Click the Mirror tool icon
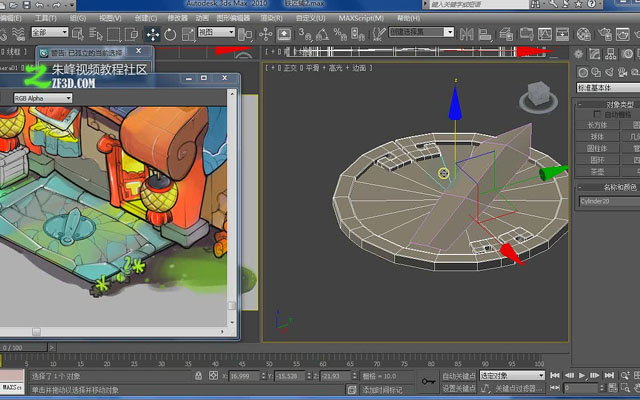Image resolution: width=640 pixels, height=400 pixels. (x=467, y=34)
